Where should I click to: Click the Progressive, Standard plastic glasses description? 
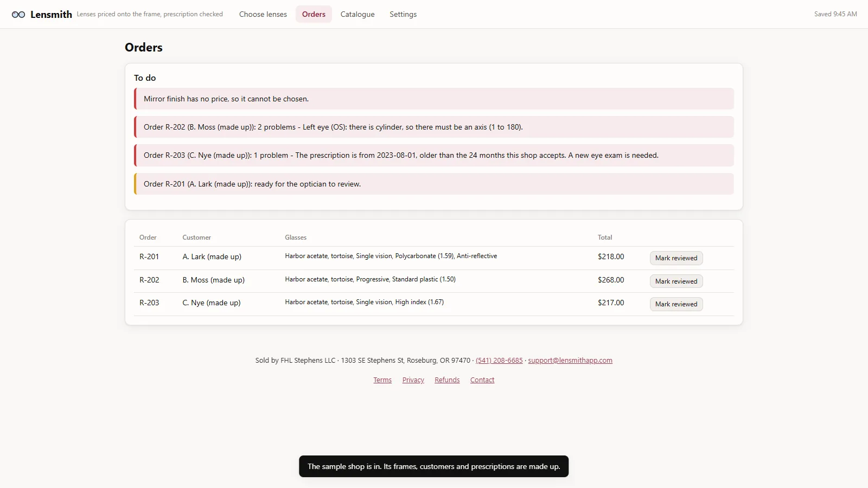point(371,279)
